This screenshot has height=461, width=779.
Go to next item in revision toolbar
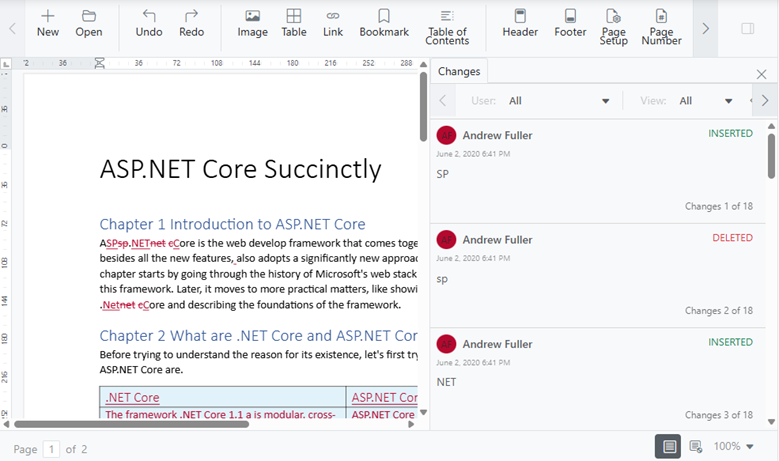click(765, 101)
